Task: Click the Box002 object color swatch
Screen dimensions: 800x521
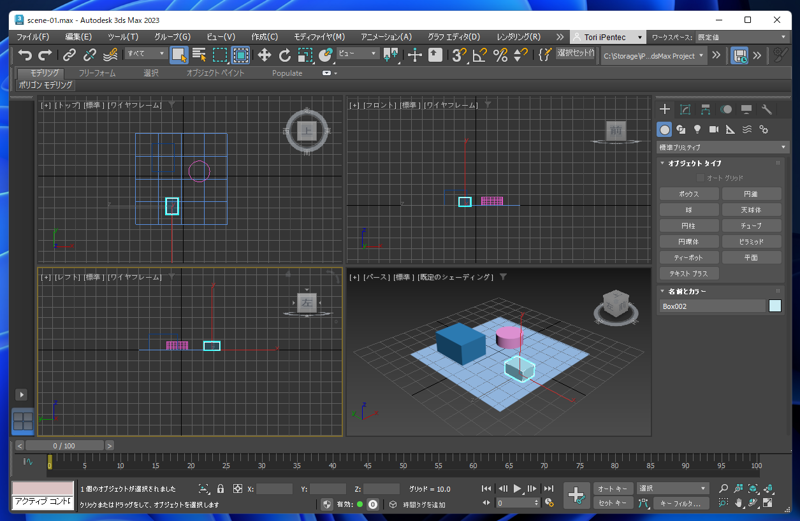Action: (775, 306)
